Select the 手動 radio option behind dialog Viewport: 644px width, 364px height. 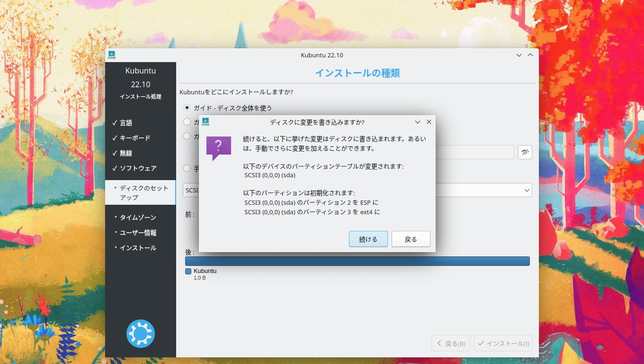pyautogui.click(x=188, y=168)
